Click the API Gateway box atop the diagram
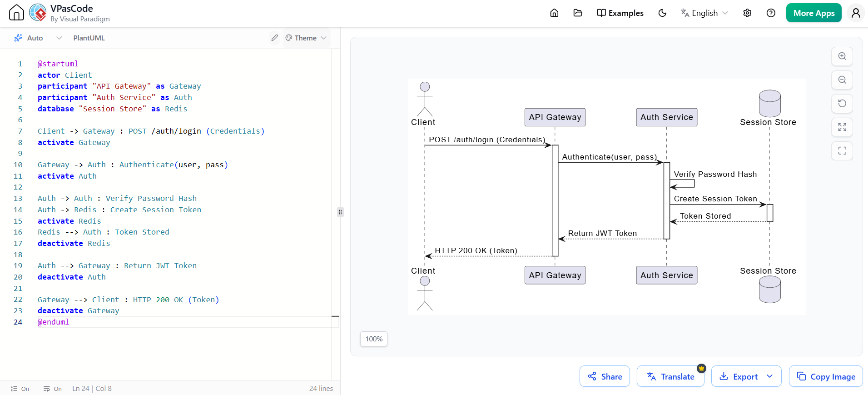 pyautogui.click(x=555, y=117)
